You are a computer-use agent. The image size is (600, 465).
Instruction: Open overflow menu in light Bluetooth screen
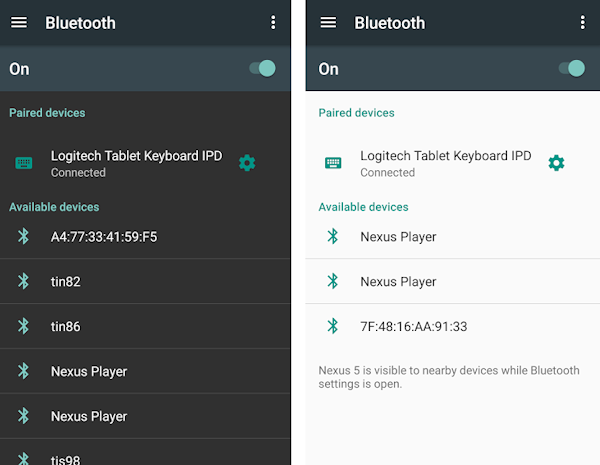tap(582, 23)
